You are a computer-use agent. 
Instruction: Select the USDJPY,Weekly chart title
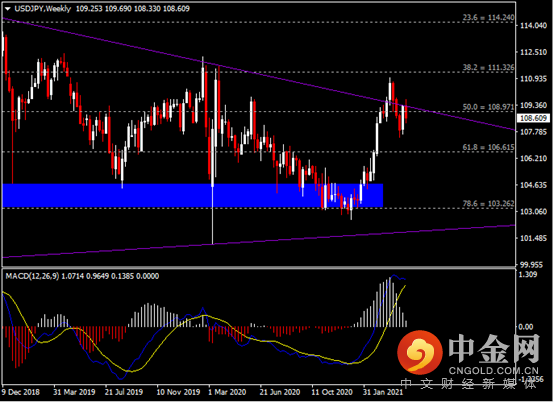click(x=42, y=8)
